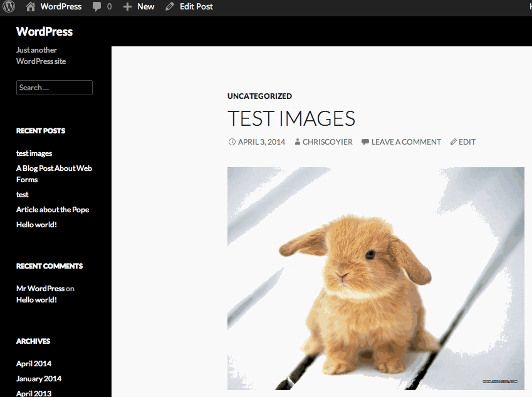
Task: Click the clock icon next to post date
Action: 232,142
